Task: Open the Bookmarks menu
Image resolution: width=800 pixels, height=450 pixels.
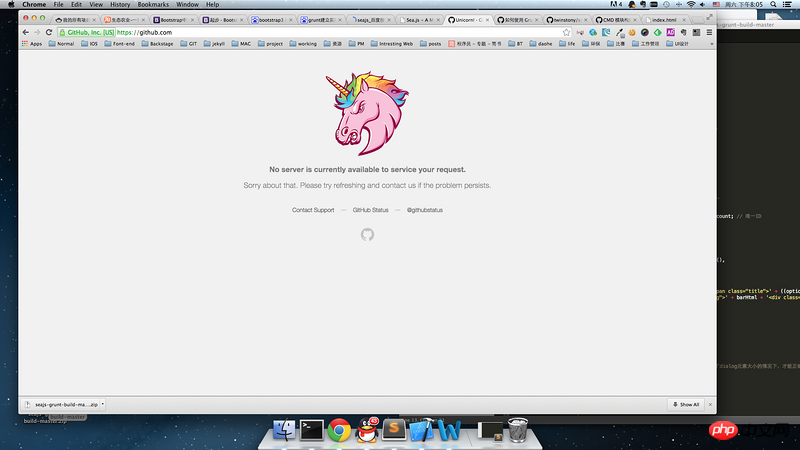Action: [x=153, y=4]
